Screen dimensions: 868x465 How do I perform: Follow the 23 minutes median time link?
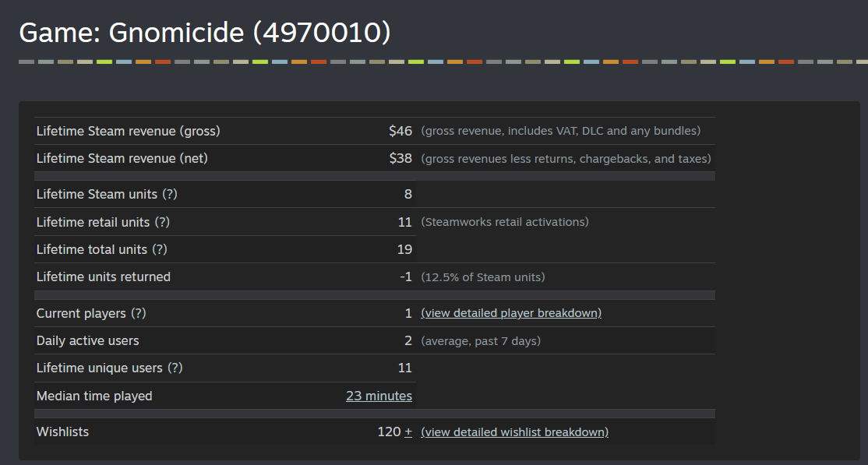coord(379,396)
